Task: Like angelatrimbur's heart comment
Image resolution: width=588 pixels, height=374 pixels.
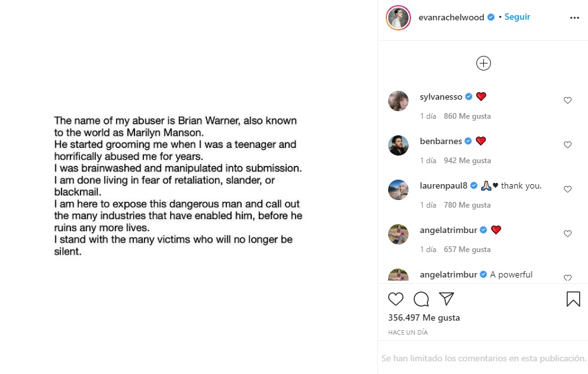Action: coord(568,234)
